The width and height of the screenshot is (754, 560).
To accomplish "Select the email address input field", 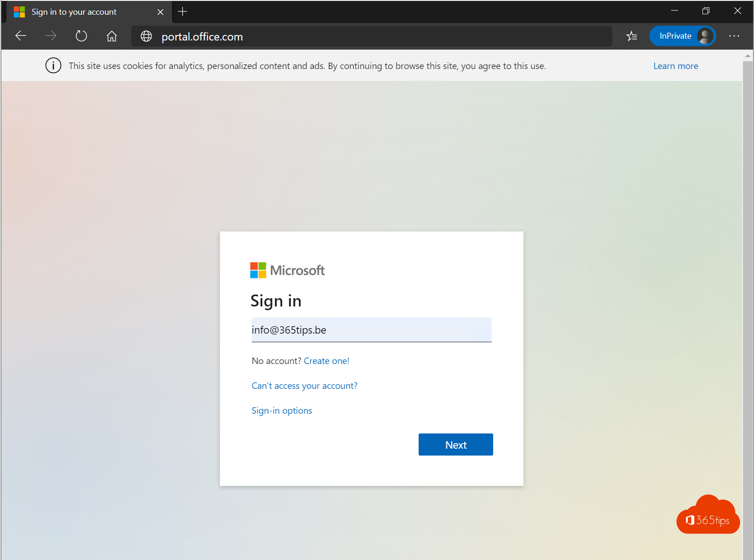I will 371,330.
